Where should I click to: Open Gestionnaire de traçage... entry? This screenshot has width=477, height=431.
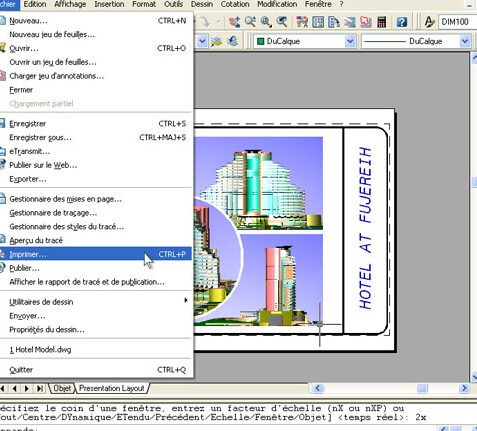(x=96, y=213)
